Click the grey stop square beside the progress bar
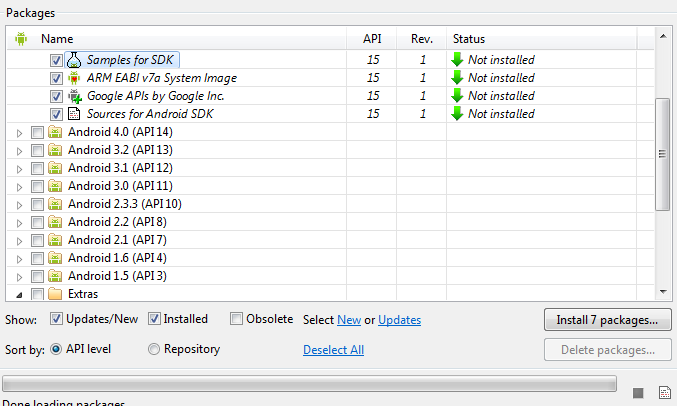This screenshot has height=406, width=677. [638, 393]
